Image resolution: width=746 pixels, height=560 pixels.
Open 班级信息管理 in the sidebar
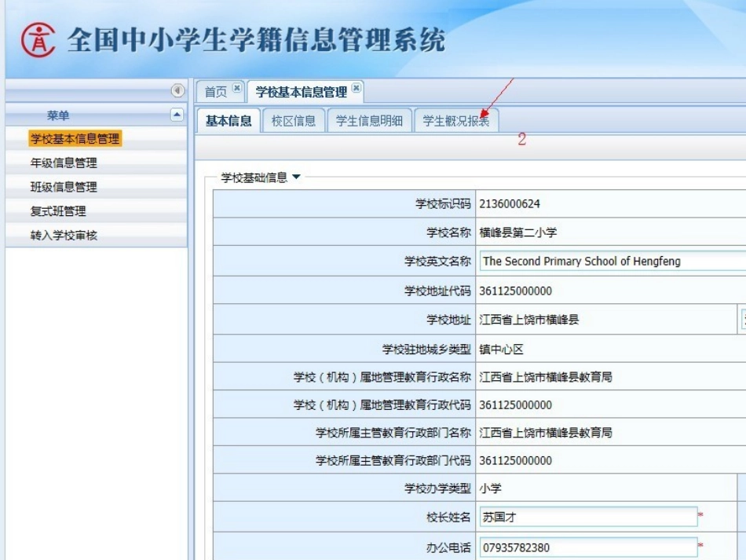[x=64, y=187]
